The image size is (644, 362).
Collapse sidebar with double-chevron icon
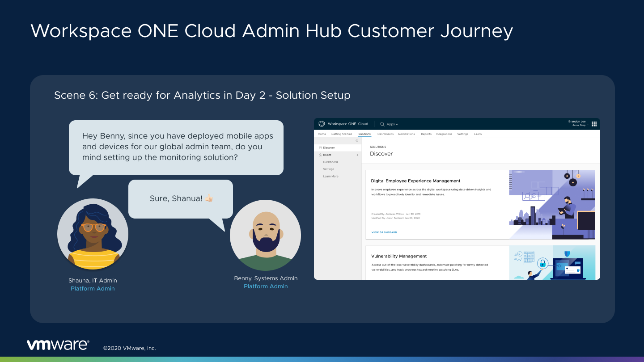pos(357,141)
